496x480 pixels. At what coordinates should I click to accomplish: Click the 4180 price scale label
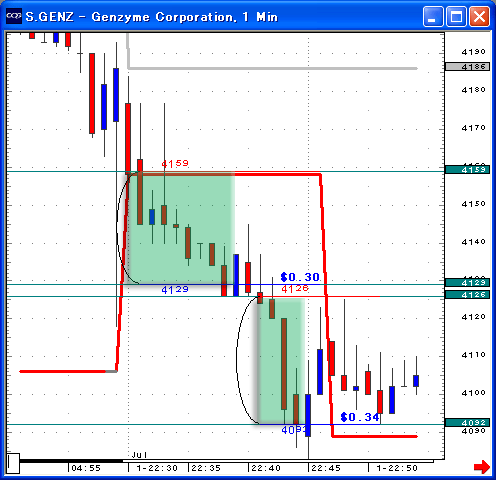(x=473, y=90)
